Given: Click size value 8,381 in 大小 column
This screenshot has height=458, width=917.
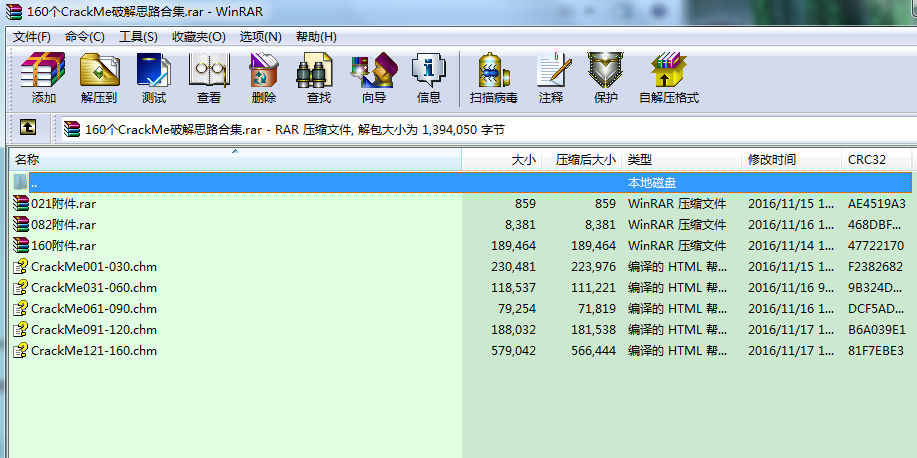Looking at the screenshot, I should (520, 225).
